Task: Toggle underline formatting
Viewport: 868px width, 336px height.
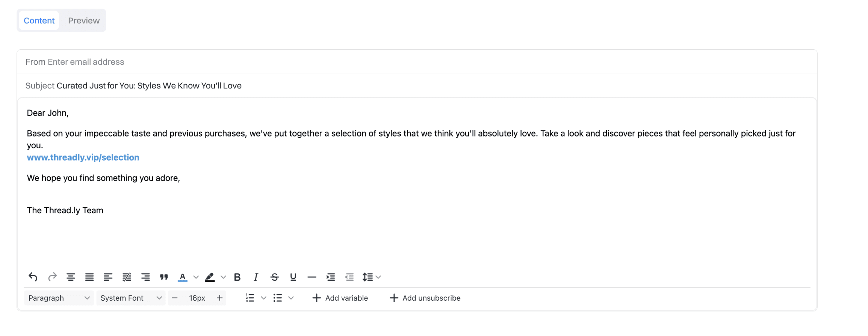Action: coord(293,277)
